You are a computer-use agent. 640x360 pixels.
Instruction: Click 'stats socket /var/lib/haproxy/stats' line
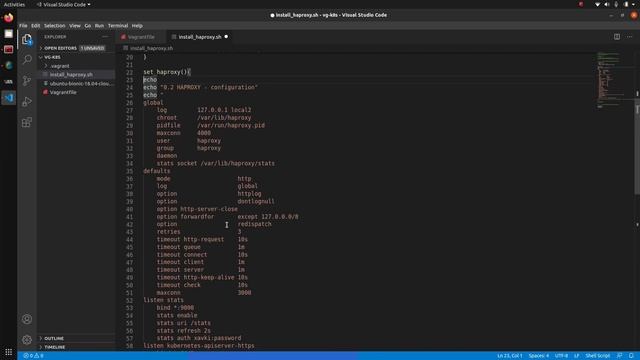click(x=216, y=163)
